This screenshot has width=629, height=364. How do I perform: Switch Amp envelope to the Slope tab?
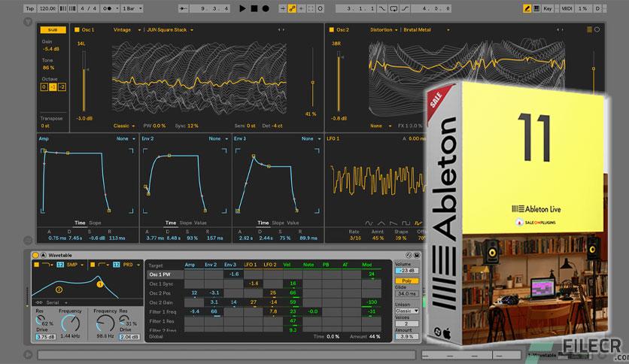tap(95, 223)
